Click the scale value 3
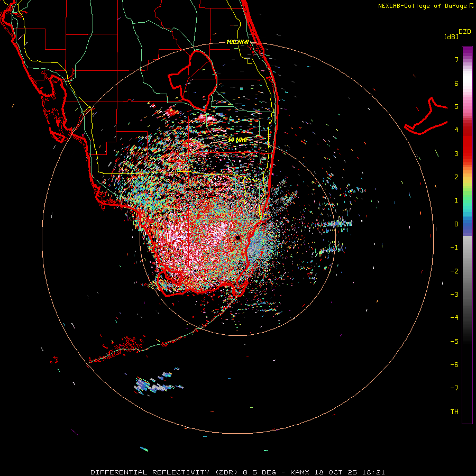 click(x=456, y=153)
